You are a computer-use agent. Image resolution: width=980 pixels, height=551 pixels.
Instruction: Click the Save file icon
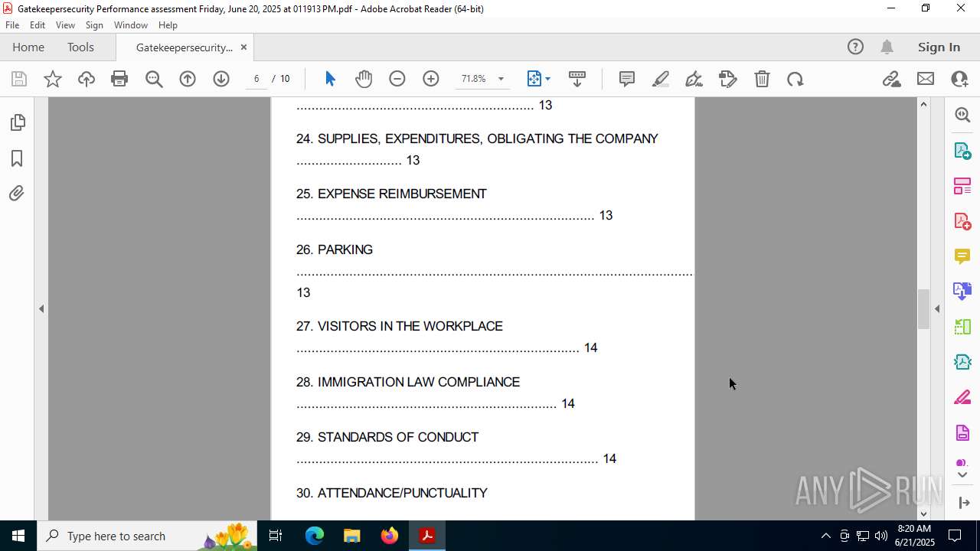pos(19,79)
